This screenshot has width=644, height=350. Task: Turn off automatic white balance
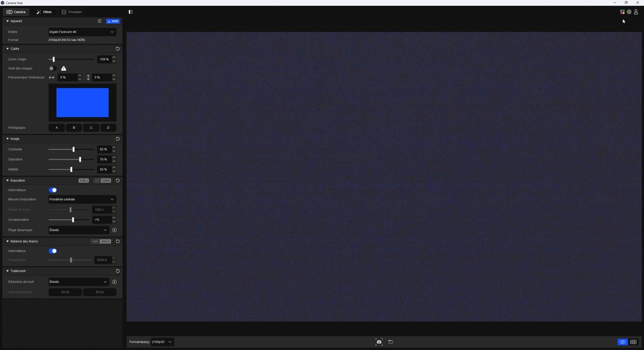pyautogui.click(x=53, y=251)
